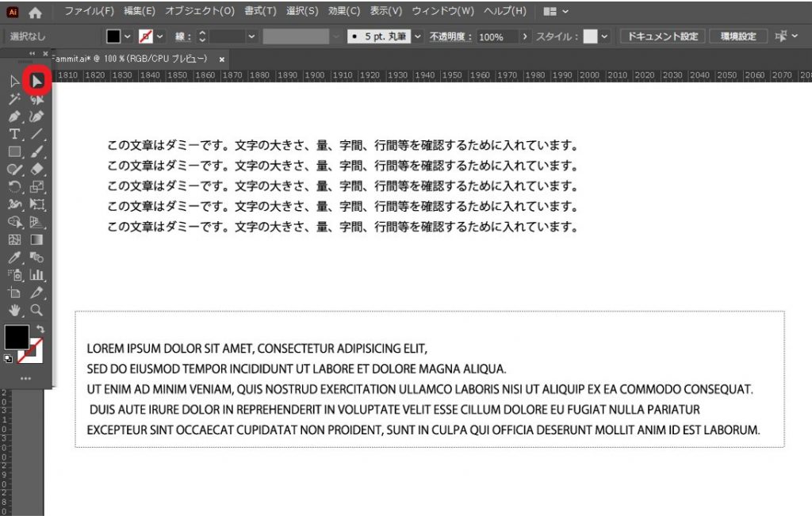Open the workspace switcher dropdown
Viewport: 812px width, 516px height.
[x=556, y=11]
